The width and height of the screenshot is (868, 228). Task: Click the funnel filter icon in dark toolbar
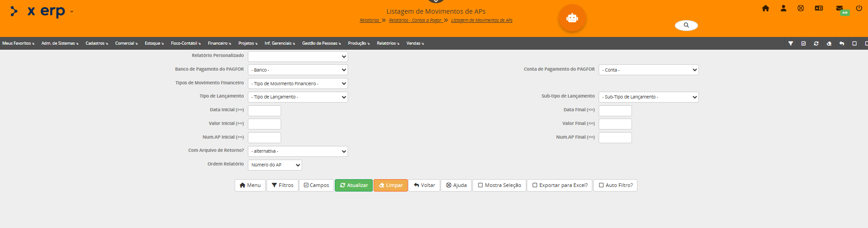point(791,44)
